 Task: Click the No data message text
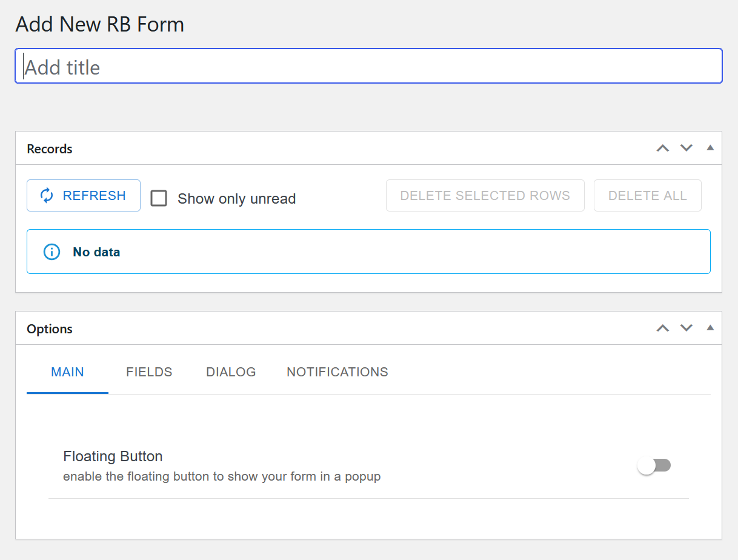point(96,252)
